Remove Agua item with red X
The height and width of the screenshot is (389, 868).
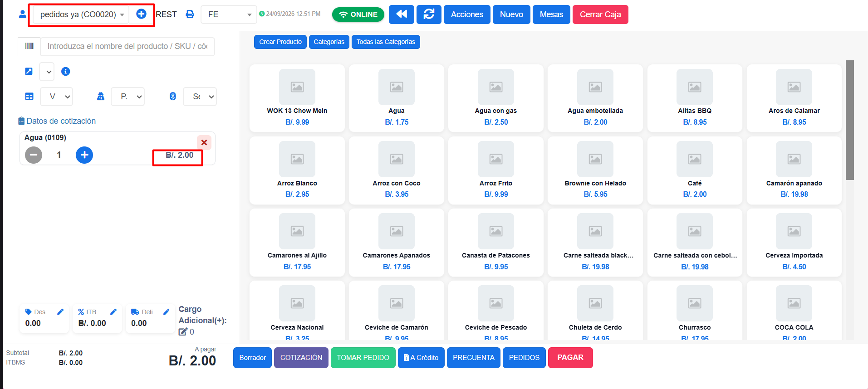point(204,142)
